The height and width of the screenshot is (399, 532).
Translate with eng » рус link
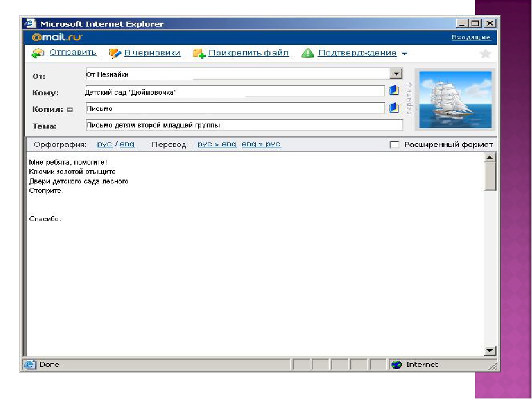pos(261,144)
